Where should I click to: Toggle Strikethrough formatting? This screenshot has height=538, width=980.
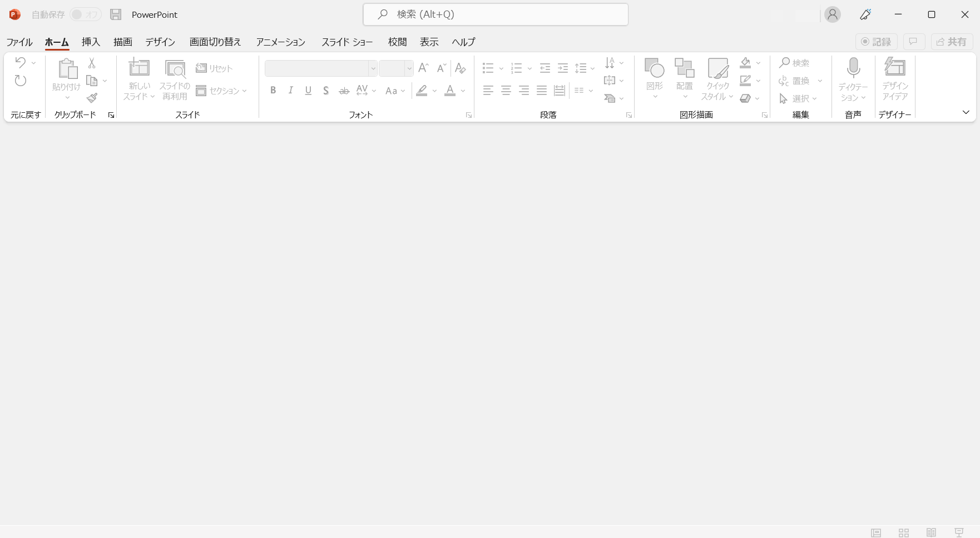point(344,91)
